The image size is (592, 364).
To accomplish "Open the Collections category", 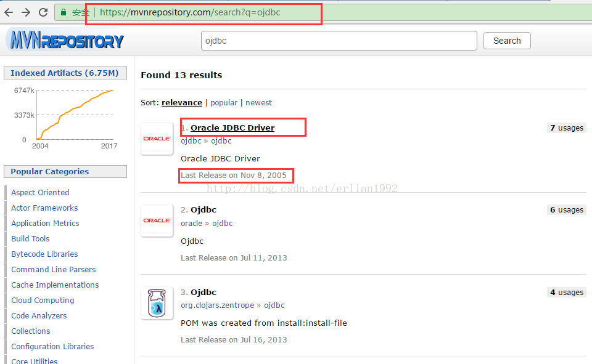I will [31, 331].
